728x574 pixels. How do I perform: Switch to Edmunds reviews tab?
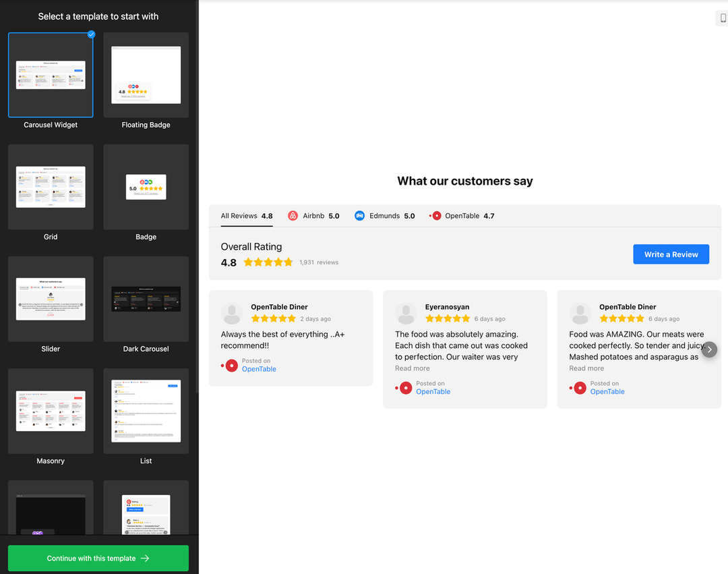(x=384, y=216)
